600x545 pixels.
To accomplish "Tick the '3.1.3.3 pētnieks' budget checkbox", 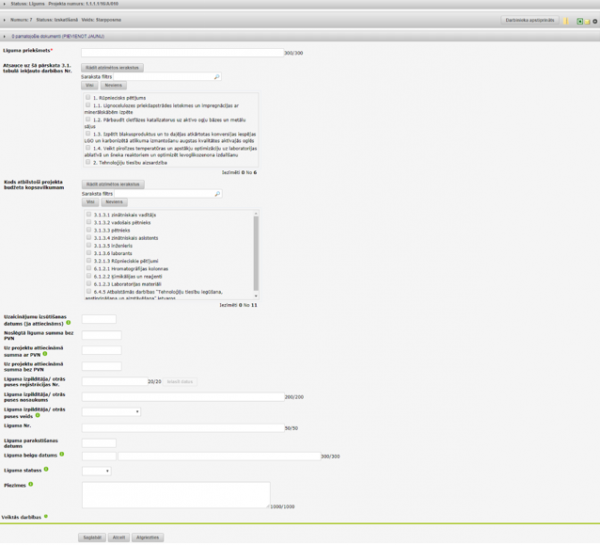I will [x=89, y=229].
